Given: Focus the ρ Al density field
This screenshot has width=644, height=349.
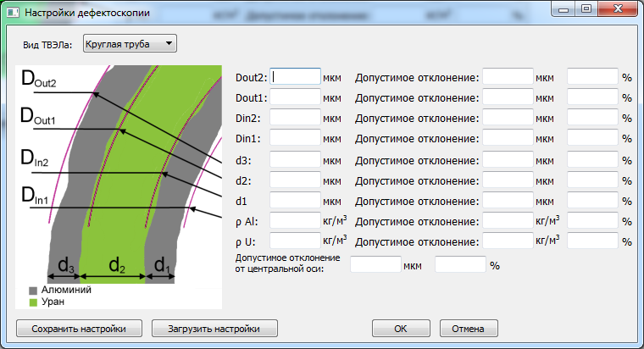Looking at the screenshot, I should [295, 220].
